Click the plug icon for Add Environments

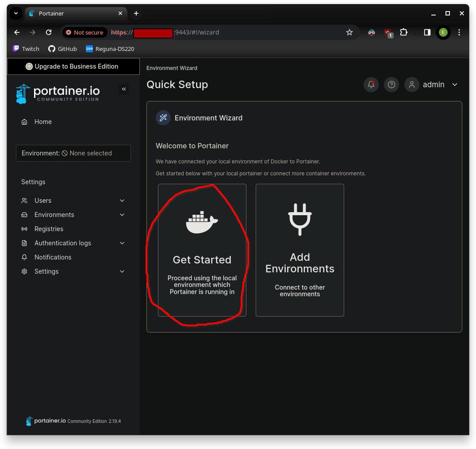[300, 219]
